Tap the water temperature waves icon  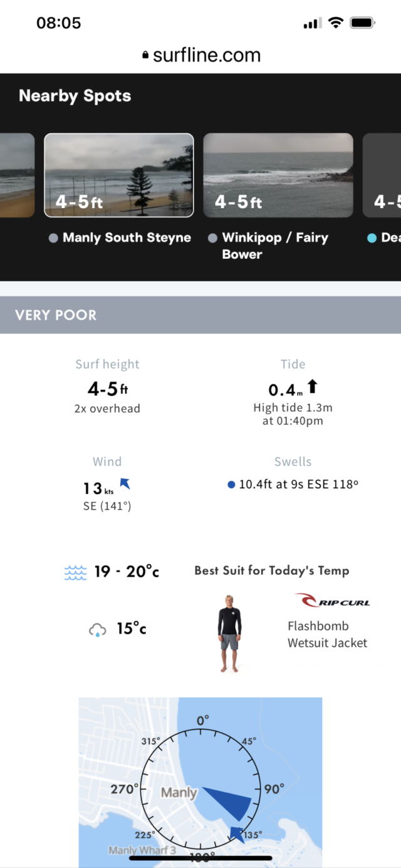tap(75, 572)
